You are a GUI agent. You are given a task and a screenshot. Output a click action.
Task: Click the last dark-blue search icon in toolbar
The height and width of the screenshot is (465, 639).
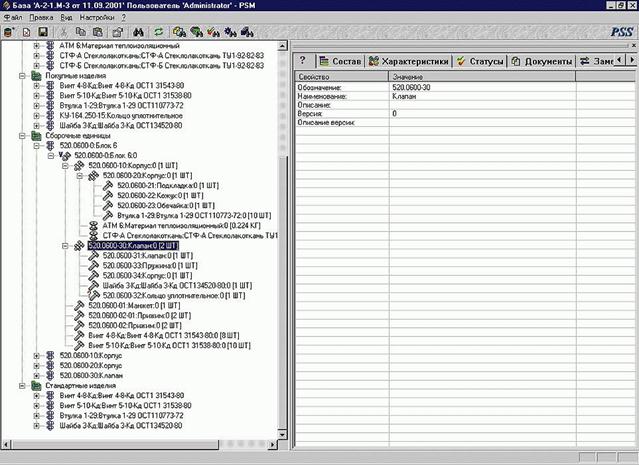coord(247,32)
